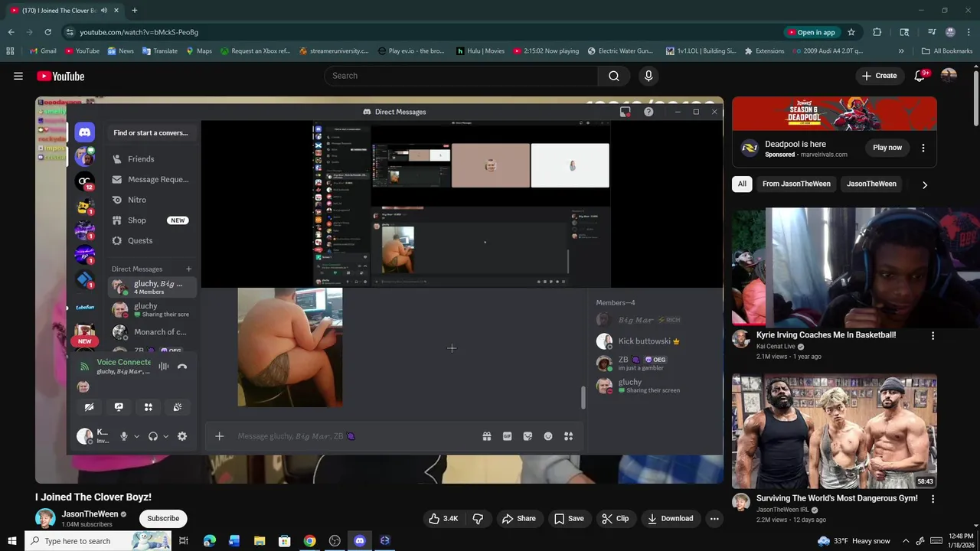980x551 pixels.
Task: Open Chrome's media controls music-note icon
Action: coord(932,32)
